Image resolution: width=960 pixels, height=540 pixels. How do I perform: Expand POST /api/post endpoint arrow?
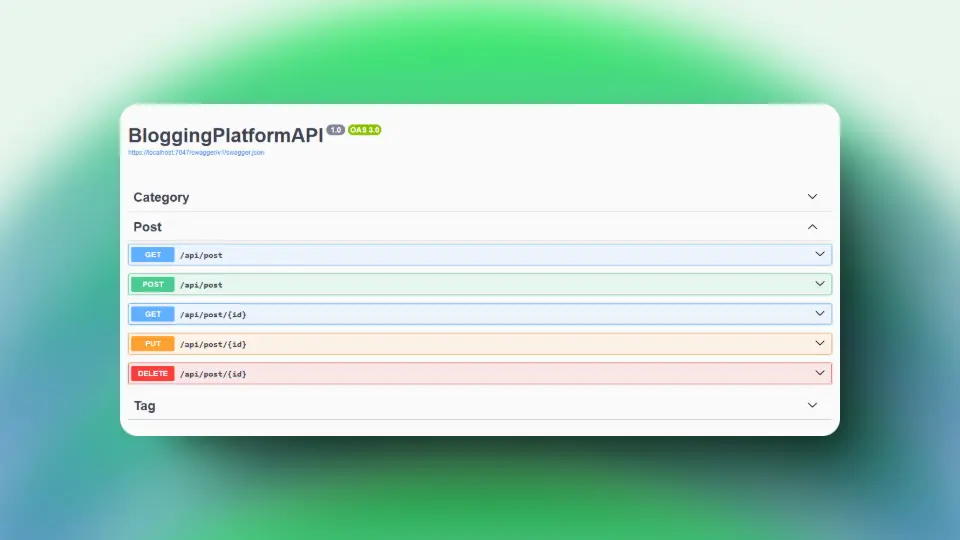tap(819, 283)
